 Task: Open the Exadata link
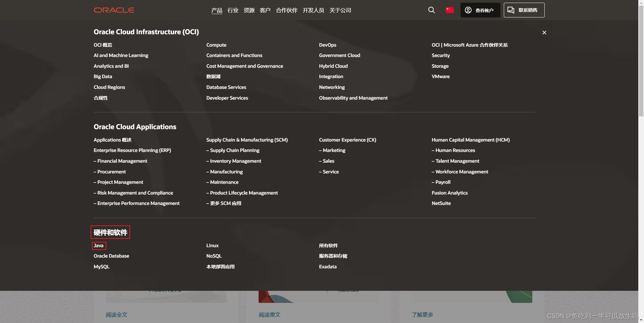click(x=328, y=267)
